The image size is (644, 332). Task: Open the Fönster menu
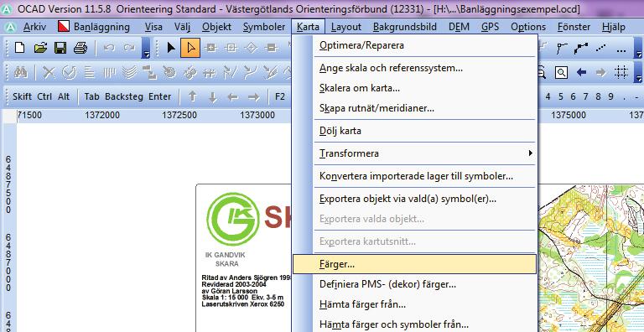tap(574, 27)
